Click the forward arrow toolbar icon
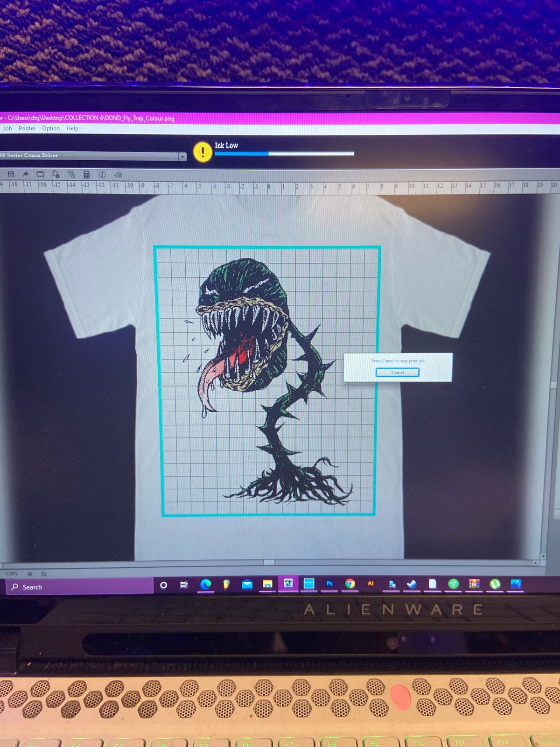Viewport: 560px width, 747px height. pyautogui.click(x=25, y=174)
